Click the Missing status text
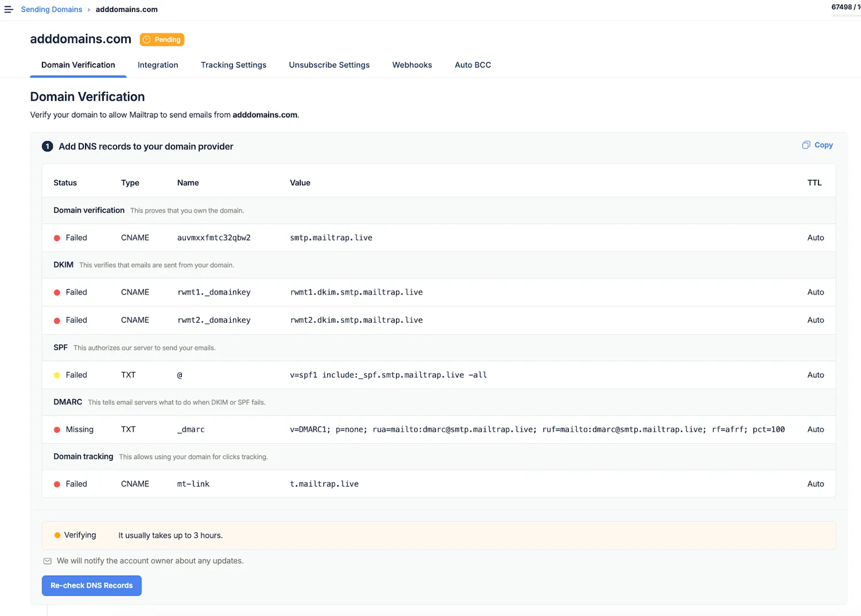The height and width of the screenshot is (616, 861). click(x=80, y=429)
